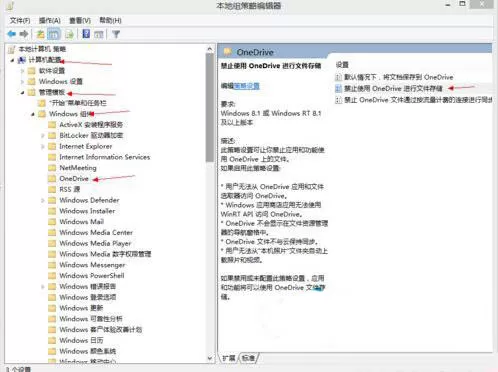Viewport: 498px width, 372px height.
Task: Click the 设置 column header
Action: pyautogui.click(x=342, y=65)
